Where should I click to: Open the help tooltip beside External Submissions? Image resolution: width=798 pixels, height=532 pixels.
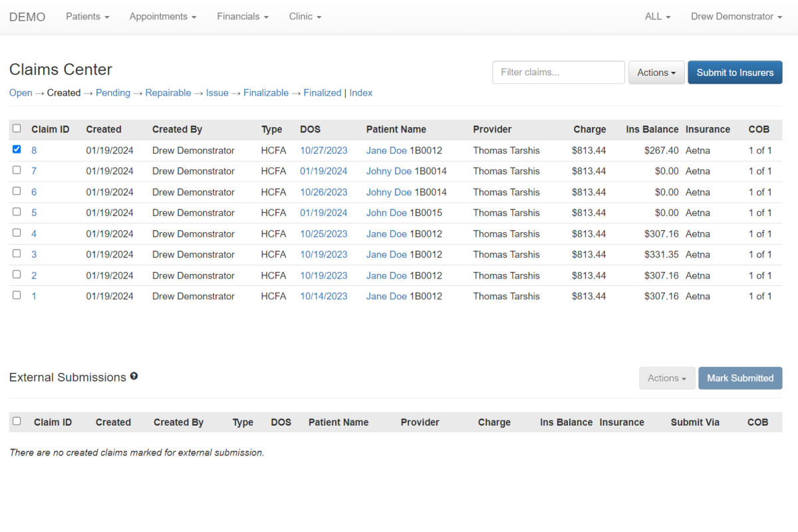134,376
